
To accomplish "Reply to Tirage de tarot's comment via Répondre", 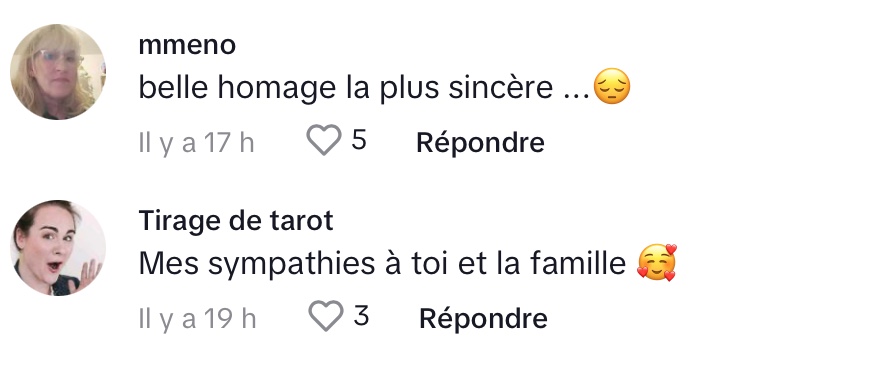I will click(483, 319).
